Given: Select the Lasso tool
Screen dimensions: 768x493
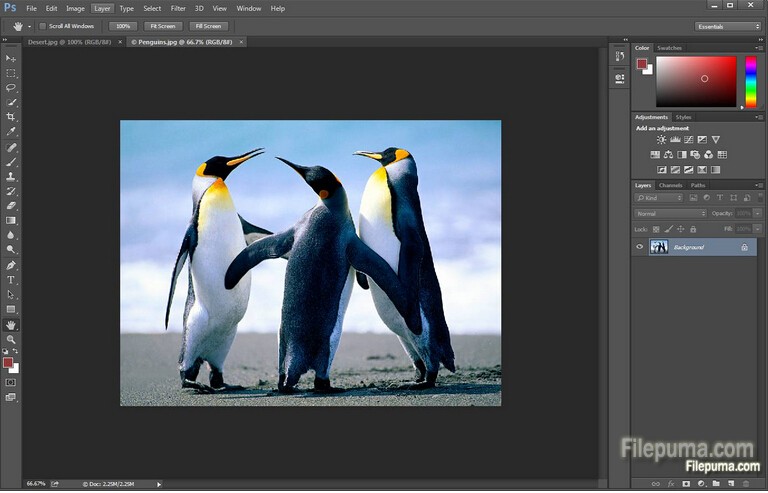Looking at the screenshot, I should point(11,88).
